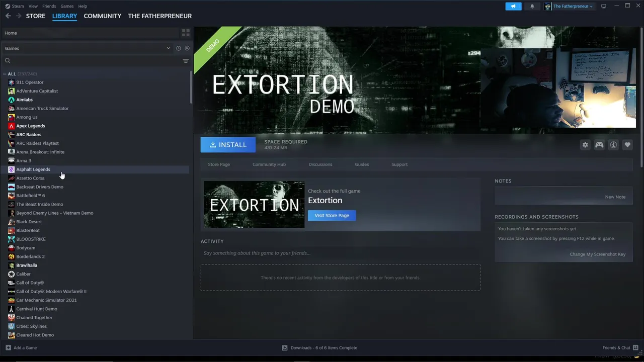This screenshot has width=644, height=362.
Task: Select the LIBRARY tab
Action: coord(64,16)
